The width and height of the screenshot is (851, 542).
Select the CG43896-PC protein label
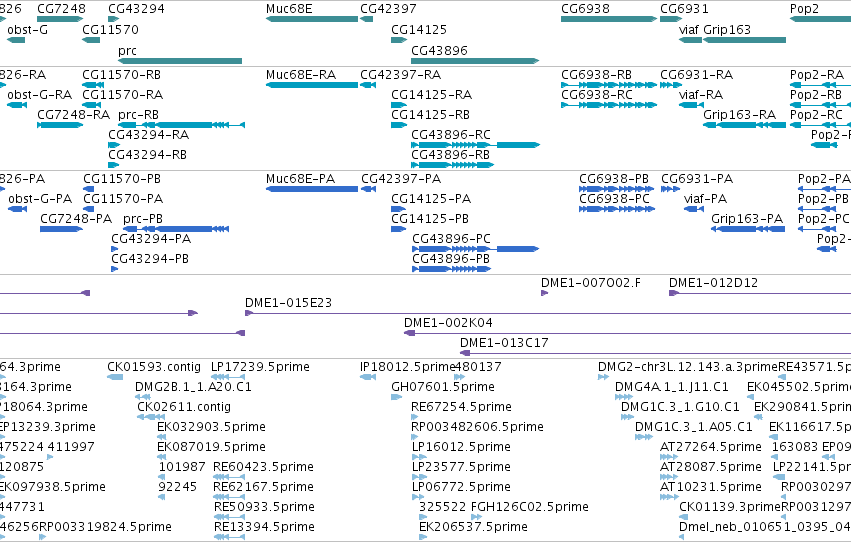click(x=452, y=239)
